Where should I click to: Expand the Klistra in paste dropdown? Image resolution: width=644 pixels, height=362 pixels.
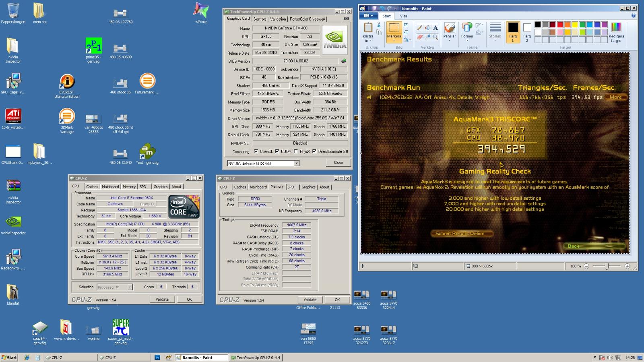368,39
